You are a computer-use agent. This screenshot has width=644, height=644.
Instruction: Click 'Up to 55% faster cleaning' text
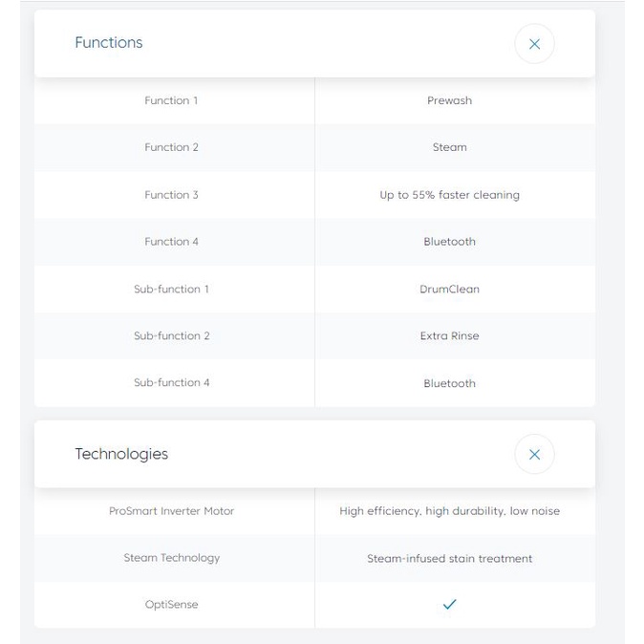pos(449,195)
